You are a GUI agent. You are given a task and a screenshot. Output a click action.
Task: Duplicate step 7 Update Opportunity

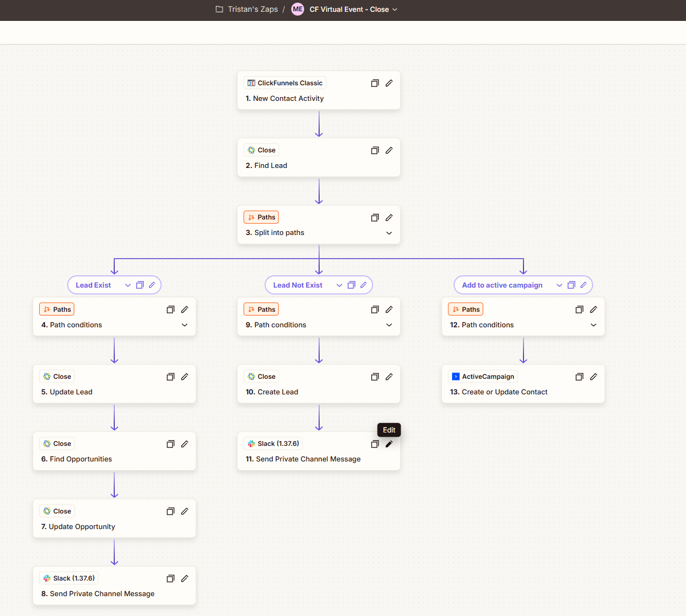171,511
